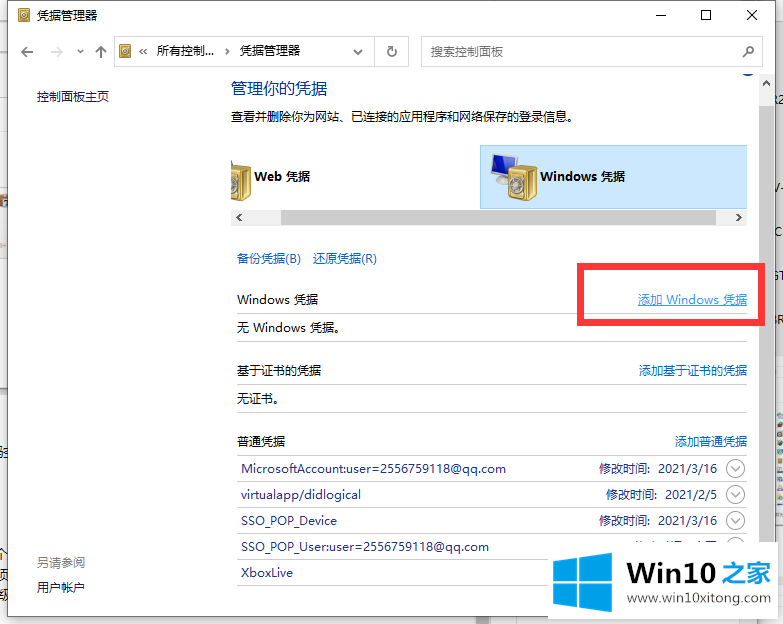Click 添加 Windows 凭据 link

pyautogui.click(x=692, y=300)
